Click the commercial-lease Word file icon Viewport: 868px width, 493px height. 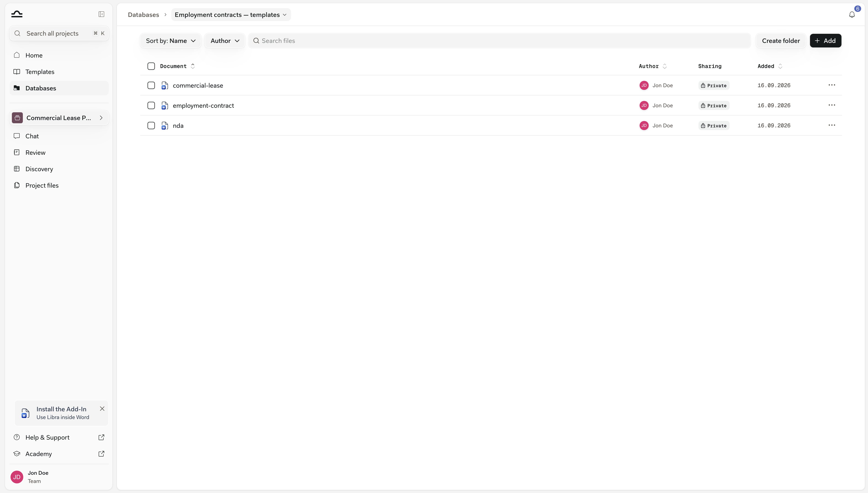(x=165, y=85)
